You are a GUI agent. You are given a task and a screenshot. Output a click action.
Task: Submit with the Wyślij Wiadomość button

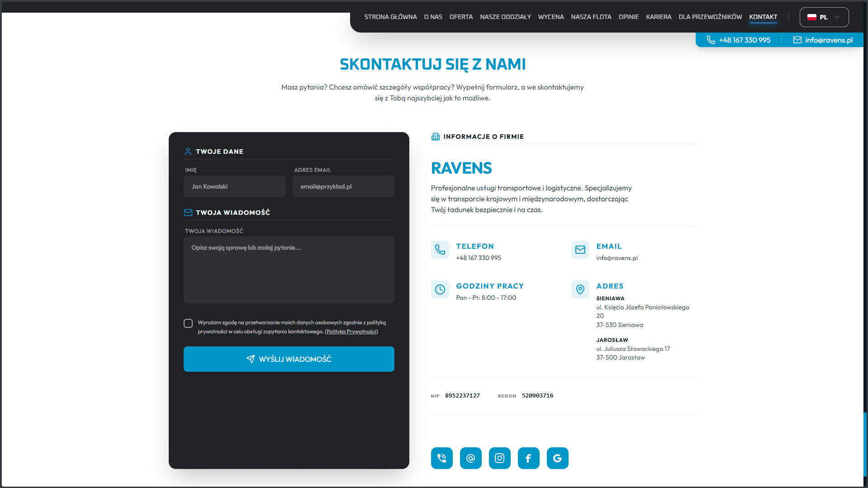pyautogui.click(x=289, y=359)
